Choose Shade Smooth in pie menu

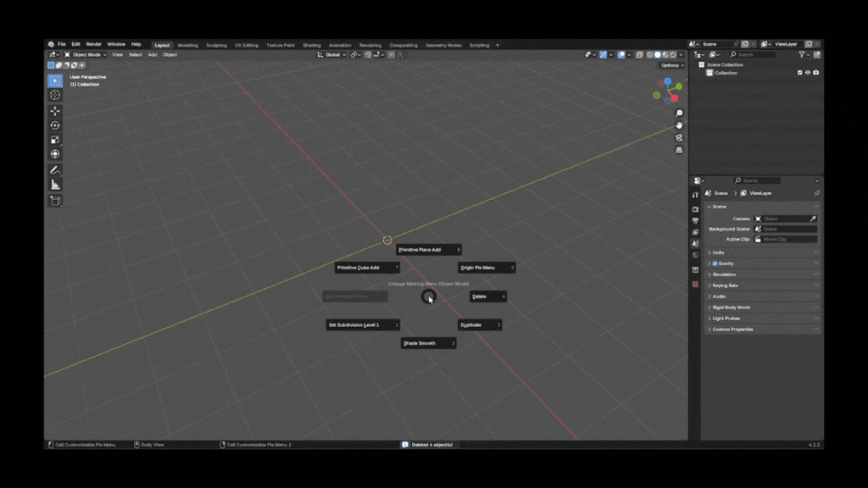tap(428, 344)
